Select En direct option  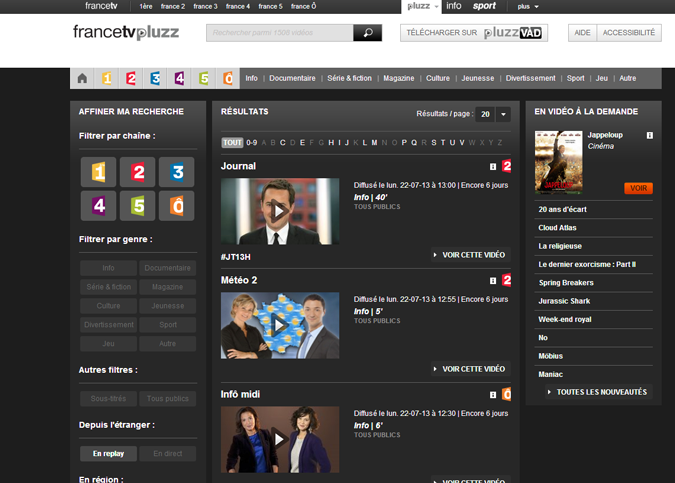(167, 453)
